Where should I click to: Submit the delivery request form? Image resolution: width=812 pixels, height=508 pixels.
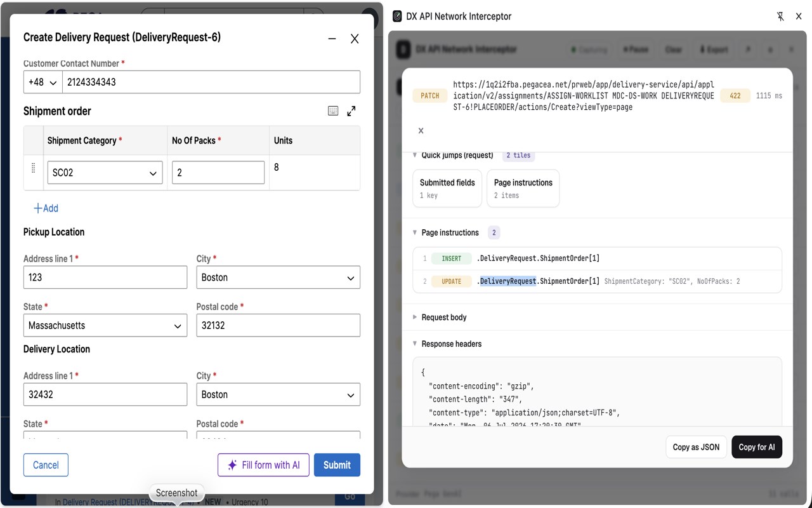(x=337, y=465)
